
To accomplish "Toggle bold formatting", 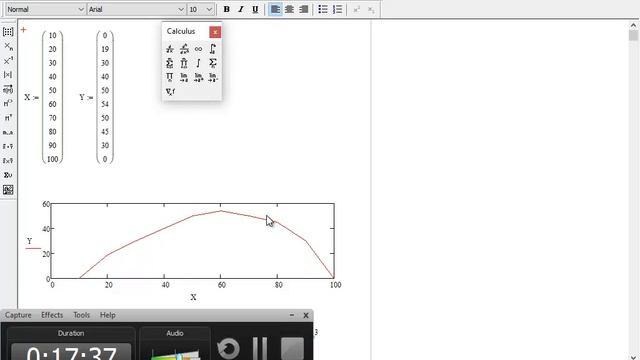I will tap(227, 9).
